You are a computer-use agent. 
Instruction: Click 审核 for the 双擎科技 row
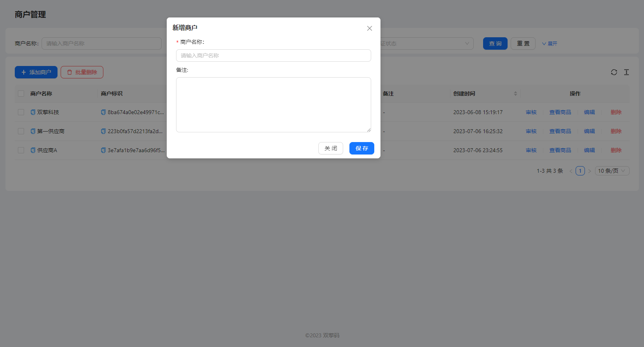coord(531,112)
